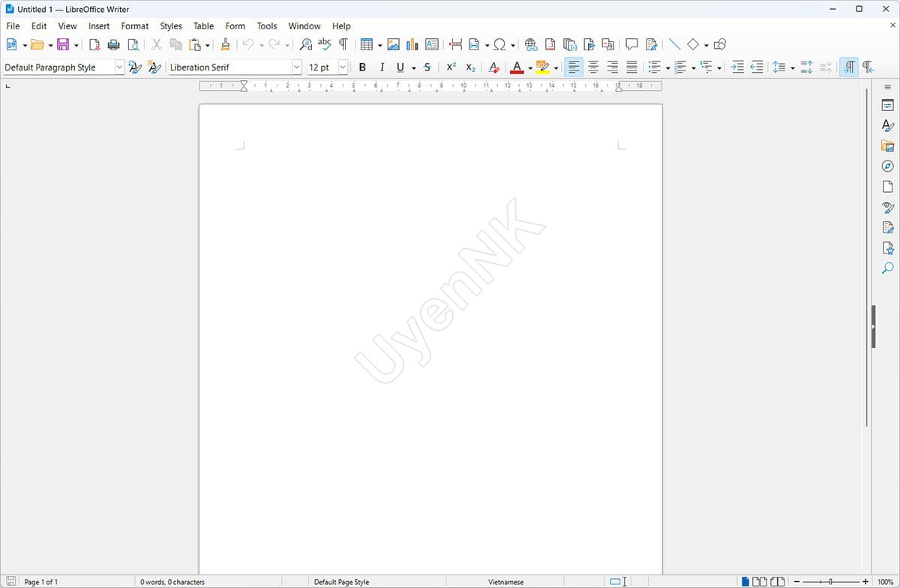900x588 pixels.
Task: Click the 100% zoom level field
Action: (886, 582)
